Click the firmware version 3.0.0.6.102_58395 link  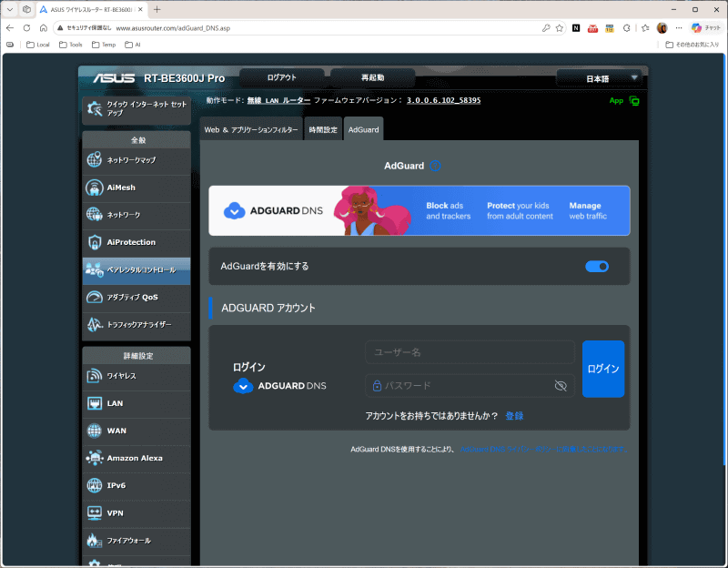(x=443, y=100)
